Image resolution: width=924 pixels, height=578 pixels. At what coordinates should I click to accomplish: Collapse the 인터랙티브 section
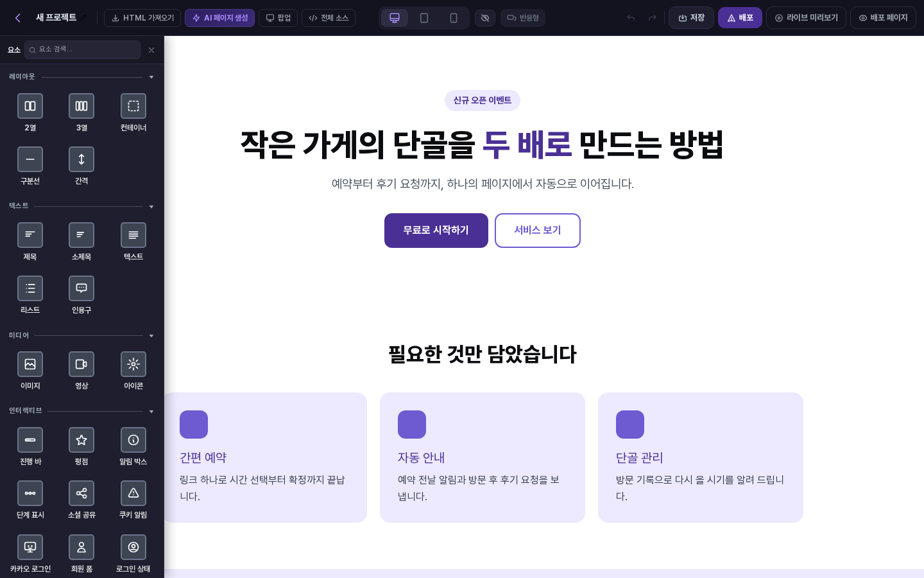click(x=151, y=412)
